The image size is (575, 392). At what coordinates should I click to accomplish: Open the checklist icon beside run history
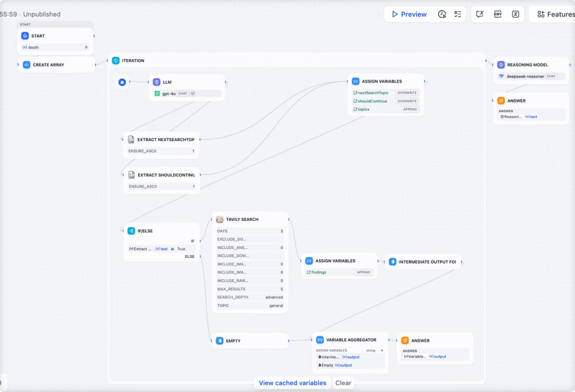458,14
